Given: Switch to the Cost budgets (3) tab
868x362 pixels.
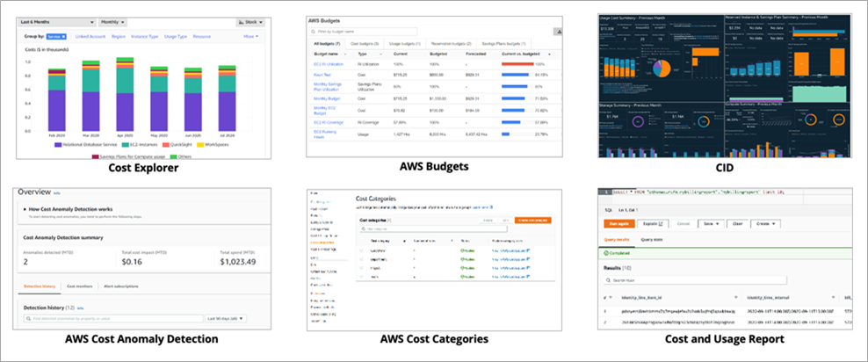Looking at the screenshot, I should click(365, 43).
